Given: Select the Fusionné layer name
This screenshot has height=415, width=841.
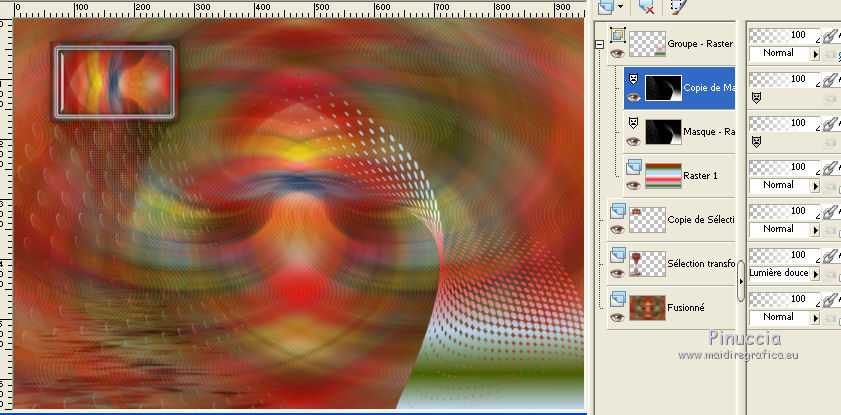Looking at the screenshot, I should click(x=686, y=308).
